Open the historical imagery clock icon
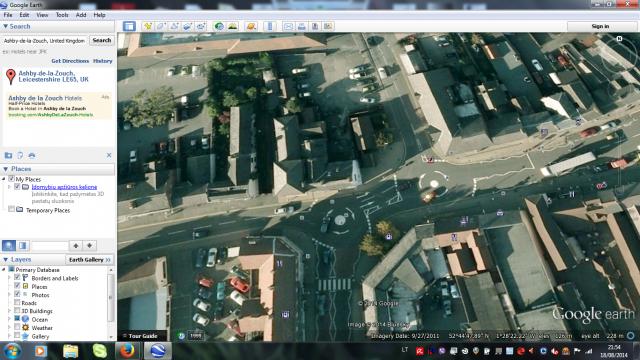 pyautogui.click(x=219, y=27)
